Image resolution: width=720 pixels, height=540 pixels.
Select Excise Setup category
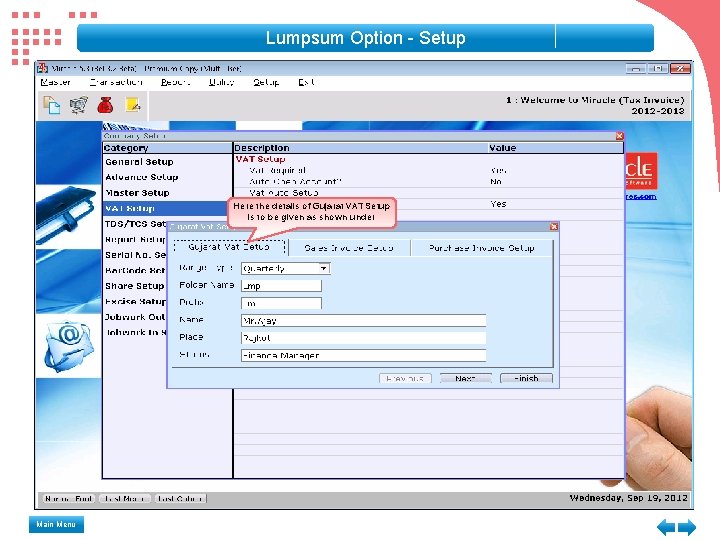pyautogui.click(x=135, y=302)
